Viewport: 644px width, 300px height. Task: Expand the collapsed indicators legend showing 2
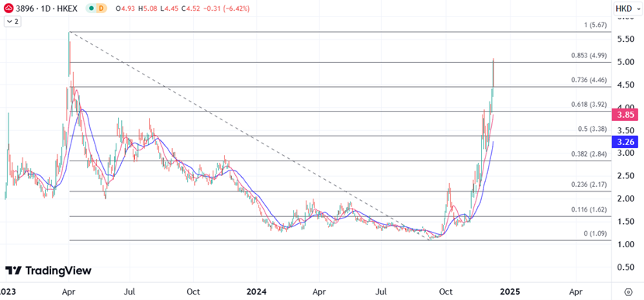(12, 22)
